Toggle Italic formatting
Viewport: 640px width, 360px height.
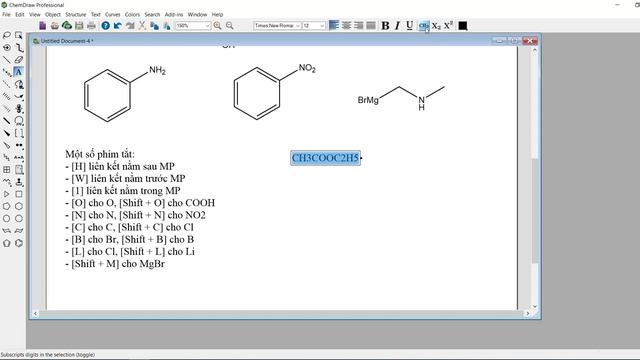(397, 26)
